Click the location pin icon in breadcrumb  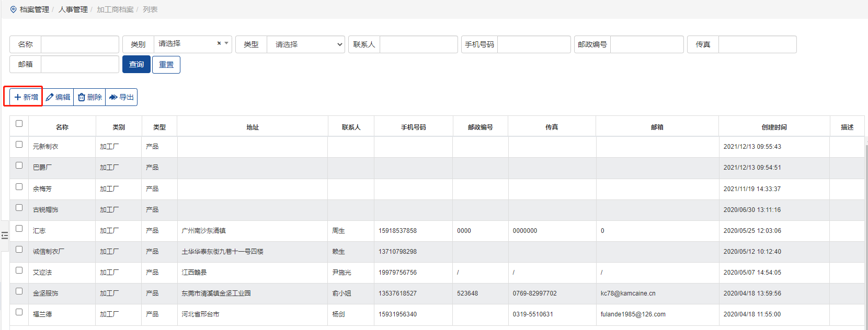[13, 9]
